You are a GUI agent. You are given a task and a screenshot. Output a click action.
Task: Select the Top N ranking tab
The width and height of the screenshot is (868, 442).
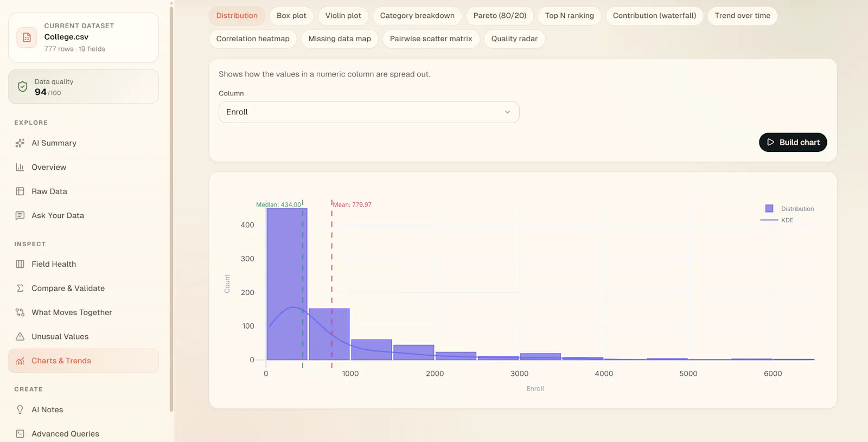tap(570, 16)
